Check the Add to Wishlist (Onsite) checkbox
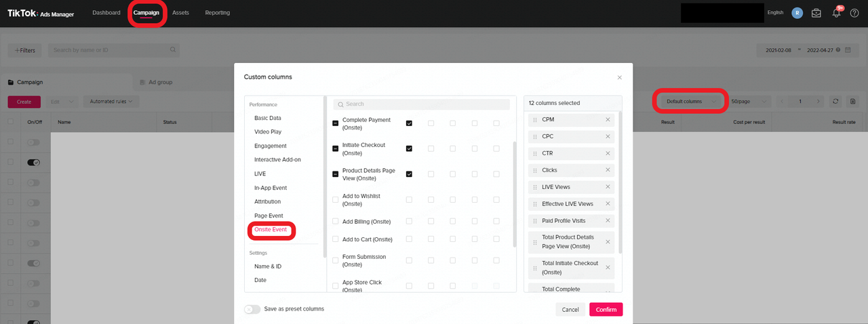This screenshot has width=868, height=324. 335,199
